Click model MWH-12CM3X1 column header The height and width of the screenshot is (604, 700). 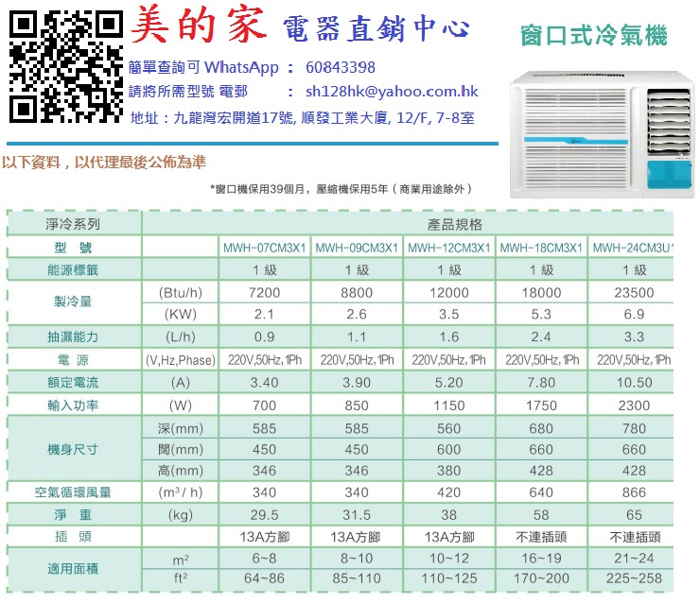449,248
